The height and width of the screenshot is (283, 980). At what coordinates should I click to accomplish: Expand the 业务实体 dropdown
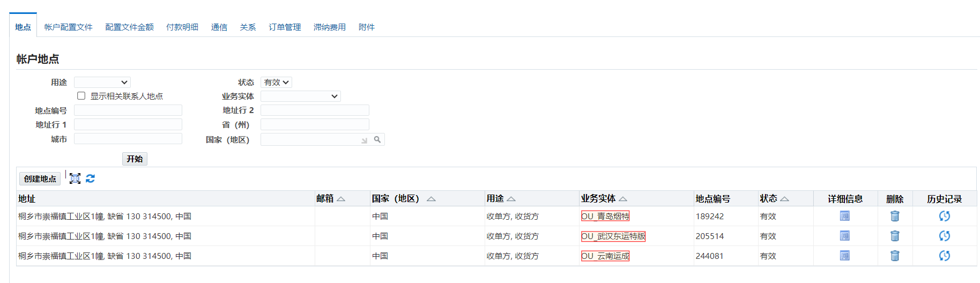300,96
